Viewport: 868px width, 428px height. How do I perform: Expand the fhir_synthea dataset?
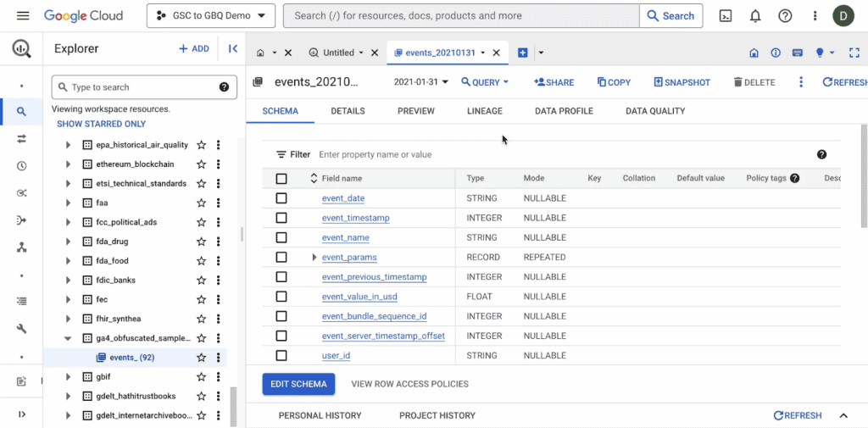click(x=68, y=319)
